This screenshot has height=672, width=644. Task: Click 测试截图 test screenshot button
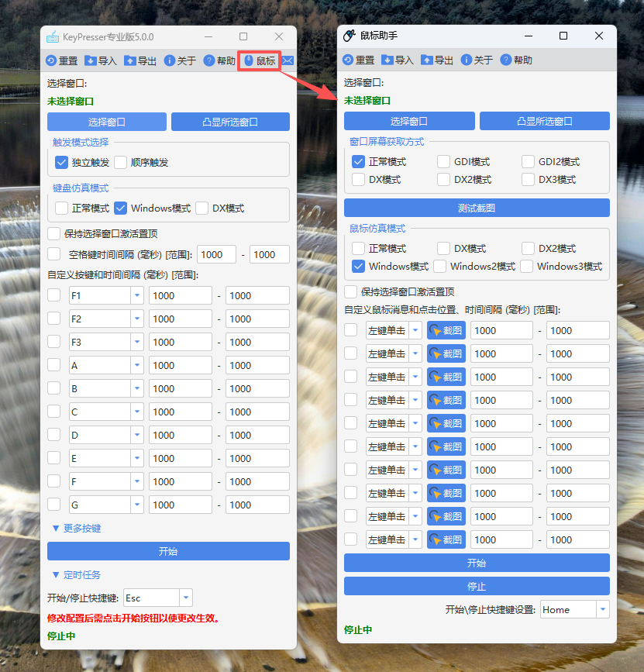pos(477,208)
